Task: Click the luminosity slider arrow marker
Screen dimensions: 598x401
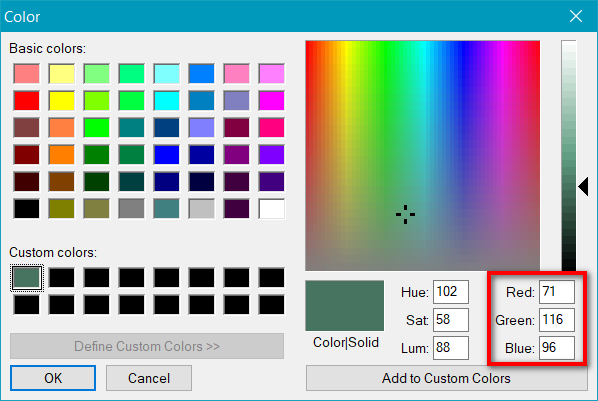Action: [583, 187]
